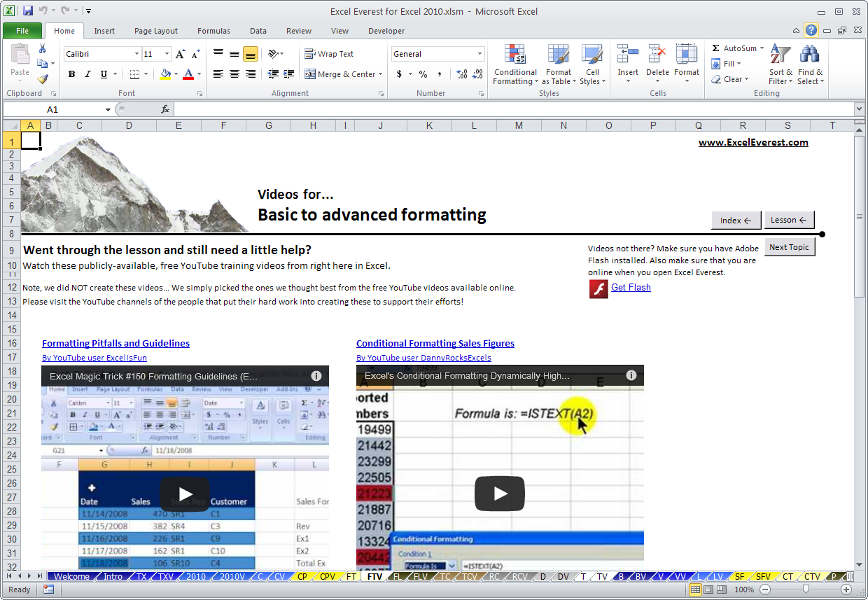Open the Conditional Formatting menu

(x=515, y=65)
